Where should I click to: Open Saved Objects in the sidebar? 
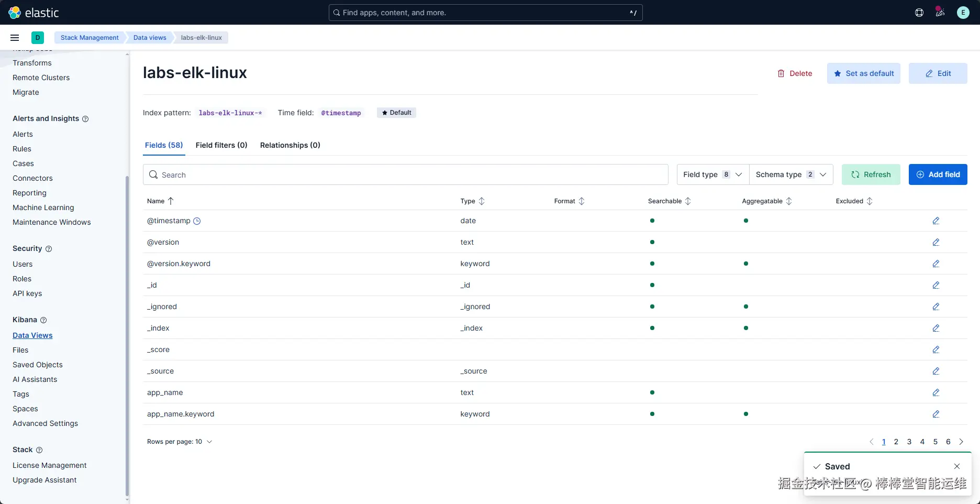tap(38, 365)
